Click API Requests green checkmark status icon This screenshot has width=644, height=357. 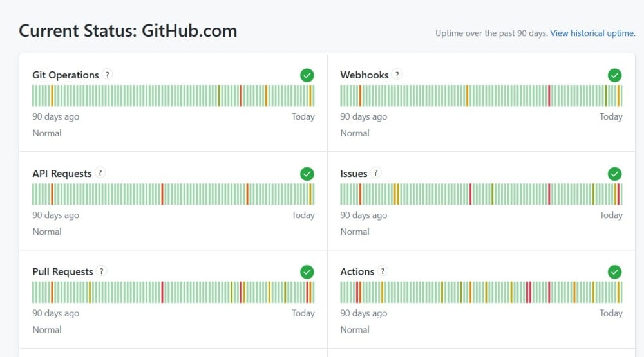tap(307, 174)
